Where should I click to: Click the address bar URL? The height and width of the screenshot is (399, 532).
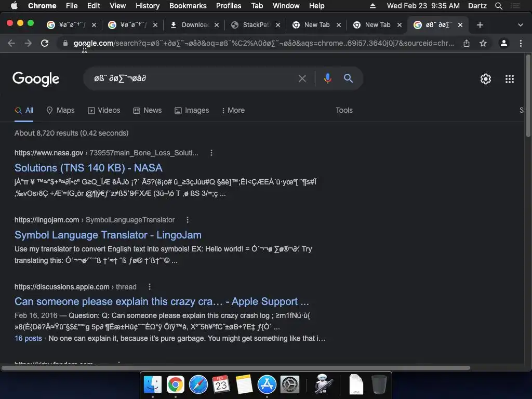pyautogui.click(x=263, y=44)
